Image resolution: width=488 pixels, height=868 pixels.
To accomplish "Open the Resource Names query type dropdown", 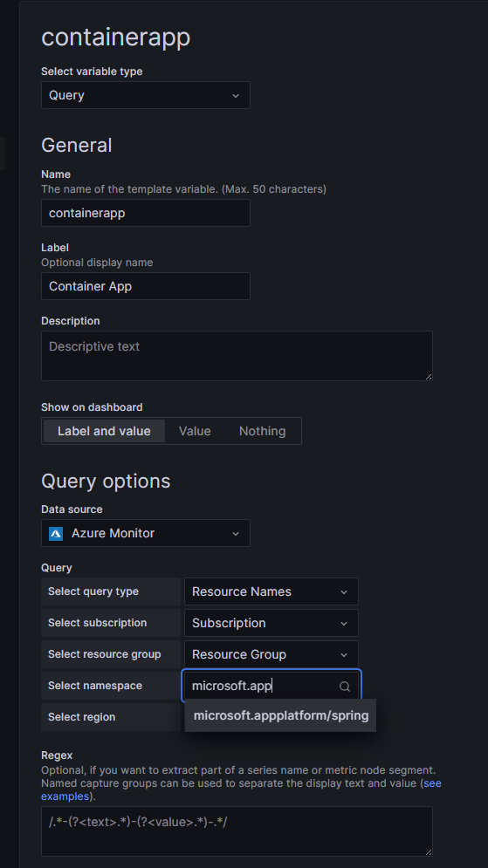I will 271,591.
